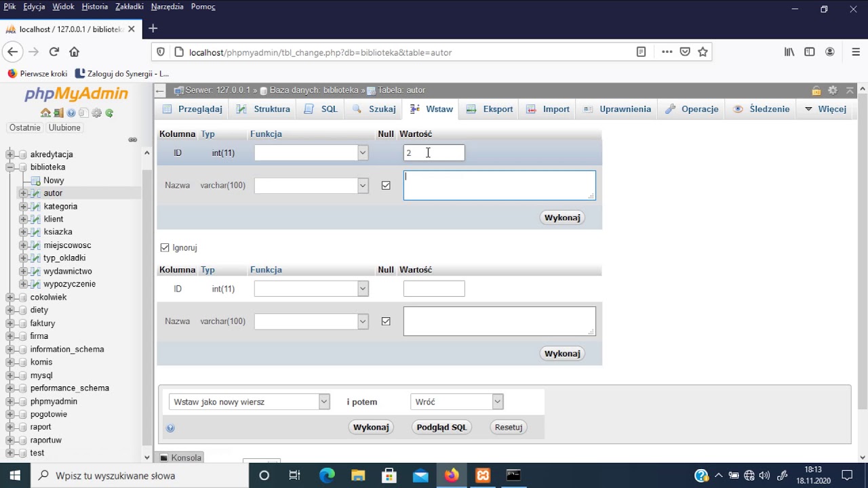Open Microsoft Edge from taskbar
Image resolution: width=868 pixels, height=488 pixels.
pos(327,475)
